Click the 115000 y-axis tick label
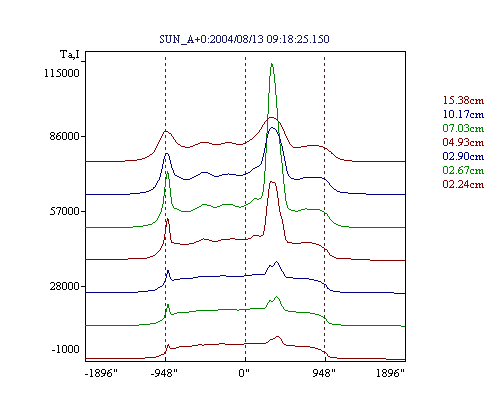The height and width of the screenshot is (400, 500). [62, 73]
